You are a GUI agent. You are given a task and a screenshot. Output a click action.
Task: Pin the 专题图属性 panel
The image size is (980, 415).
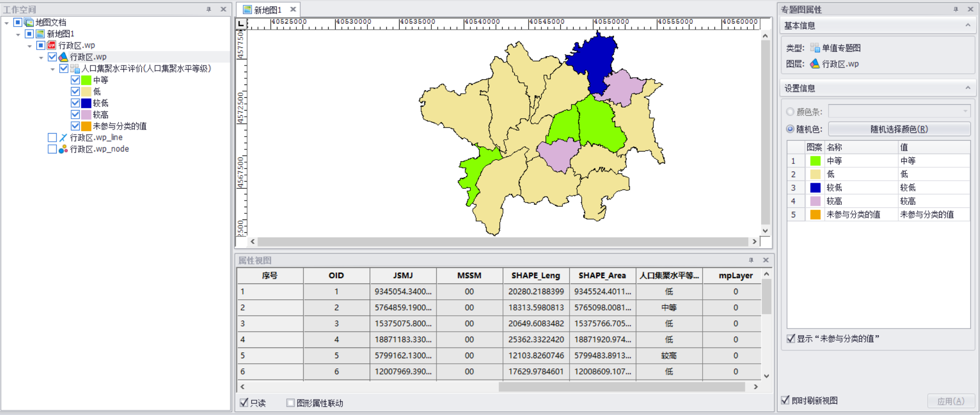tap(956, 9)
